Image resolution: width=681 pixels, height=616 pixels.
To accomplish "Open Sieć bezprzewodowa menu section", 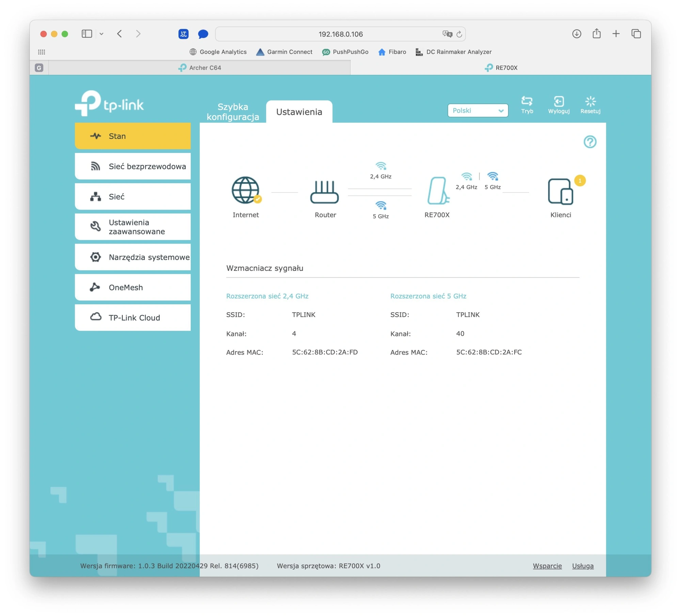I will (133, 166).
